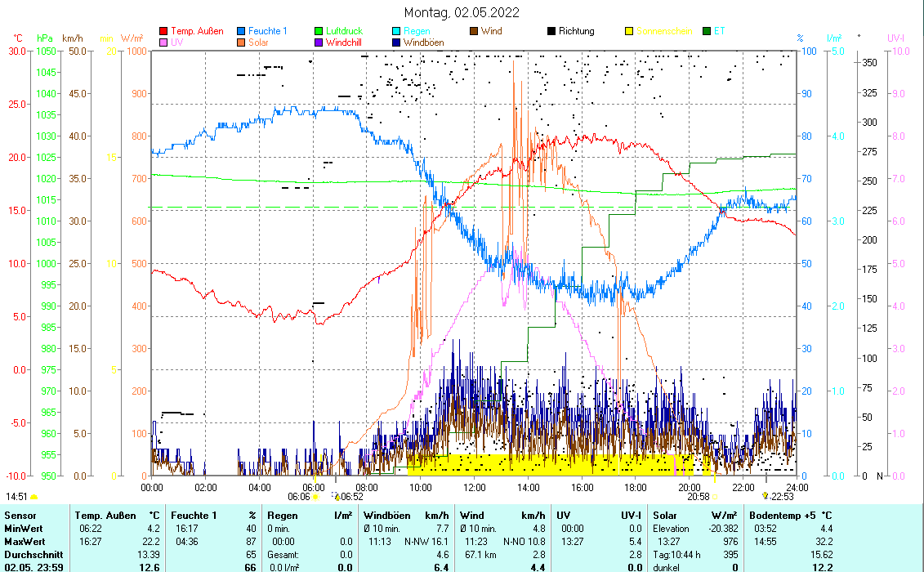Click the blue Feuchte 1 legend square

[x=242, y=31]
